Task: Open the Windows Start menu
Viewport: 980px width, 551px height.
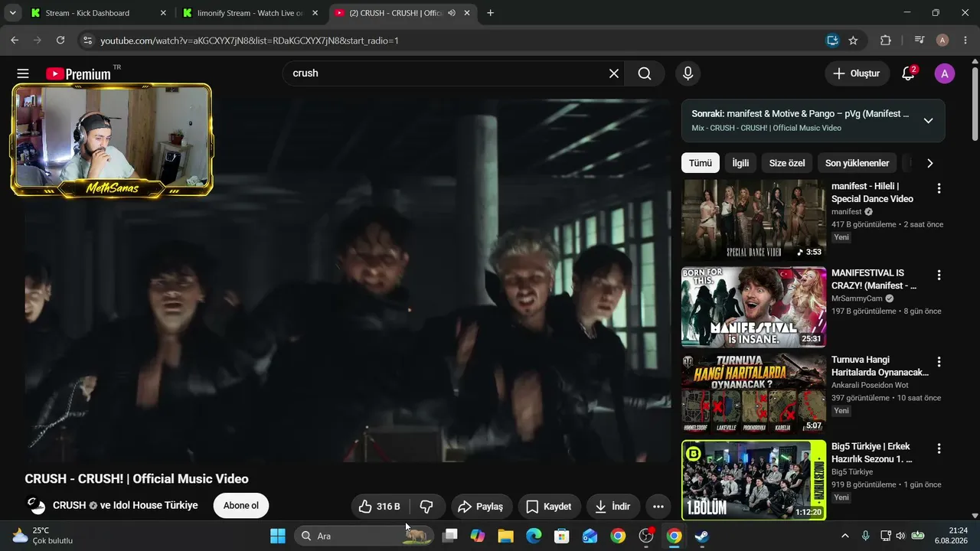Action: [278, 536]
